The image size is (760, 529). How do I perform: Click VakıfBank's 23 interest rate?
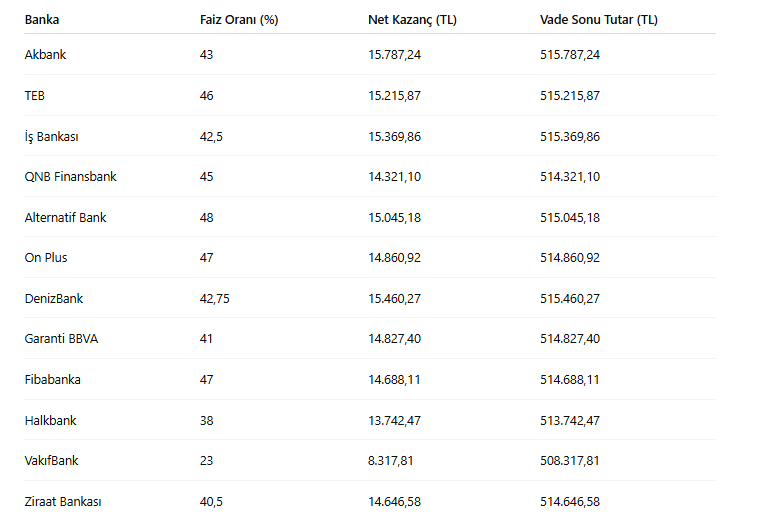pyautogui.click(x=207, y=461)
